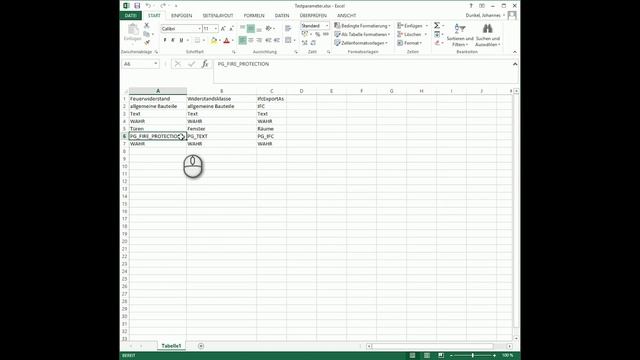The image size is (640, 360).
Task: Expand Zellenformatvorlagen gallery
Action: [x=361, y=43]
